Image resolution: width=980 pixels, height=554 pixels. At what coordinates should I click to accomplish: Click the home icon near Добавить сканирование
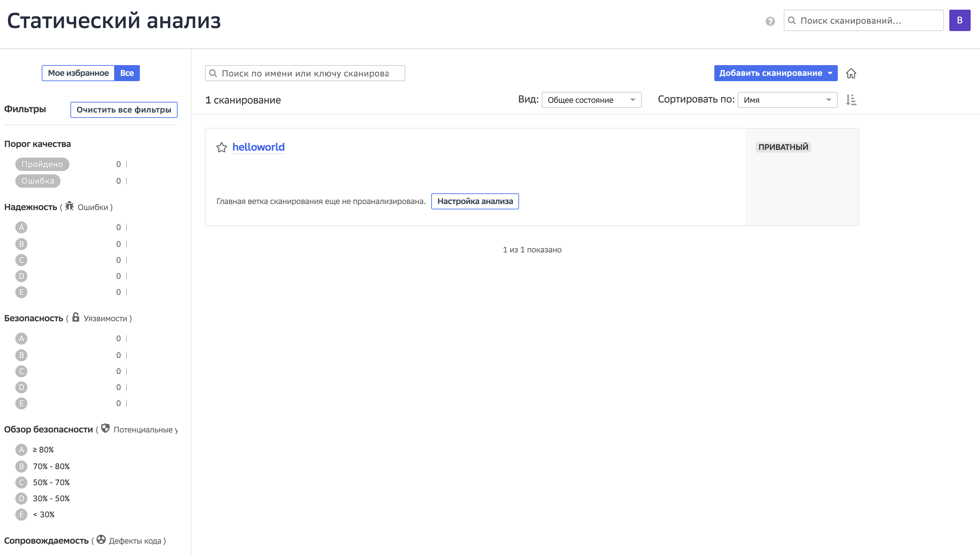coord(852,73)
